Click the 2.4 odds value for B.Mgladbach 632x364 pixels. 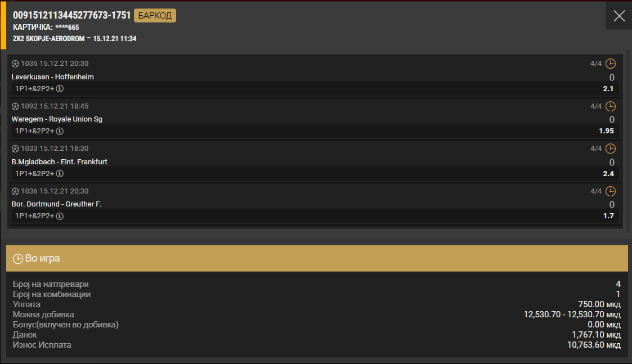click(608, 174)
